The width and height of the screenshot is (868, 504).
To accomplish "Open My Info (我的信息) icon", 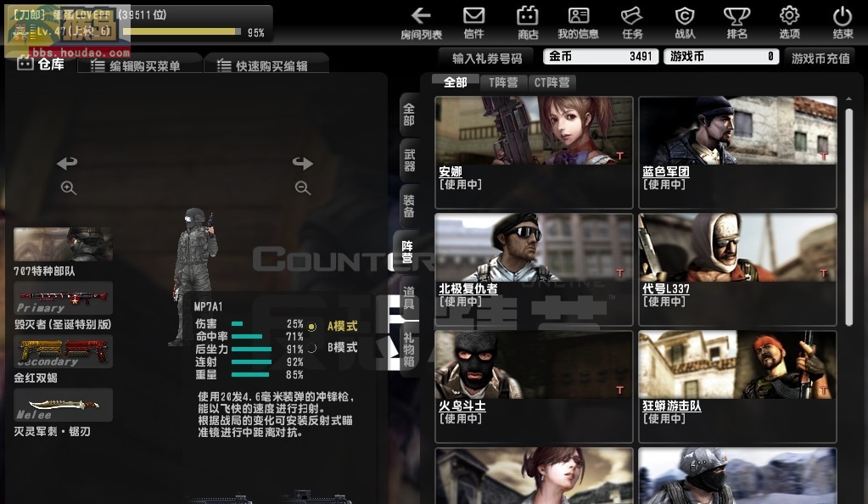I will point(578,23).
